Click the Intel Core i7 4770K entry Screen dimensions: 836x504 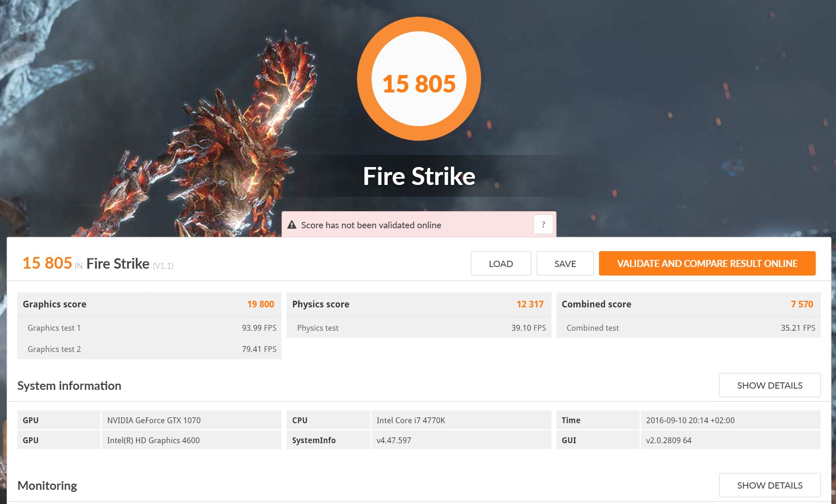[x=411, y=420]
